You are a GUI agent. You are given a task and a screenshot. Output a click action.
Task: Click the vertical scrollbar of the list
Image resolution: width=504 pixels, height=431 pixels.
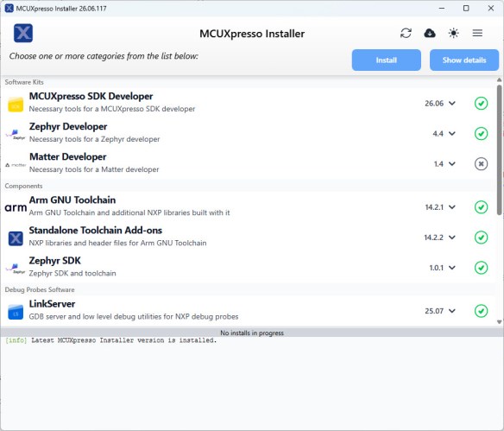tap(499, 150)
